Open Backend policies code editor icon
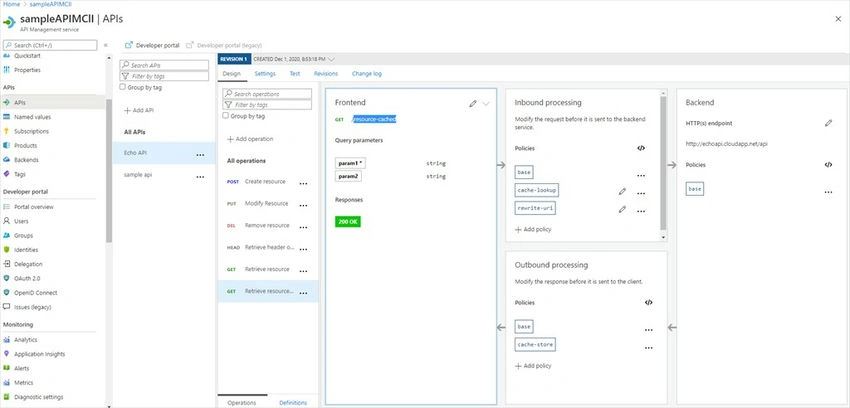Image resolution: width=850 pixels, height=408 pixels. pyautogui.click(x=828, y=165)
